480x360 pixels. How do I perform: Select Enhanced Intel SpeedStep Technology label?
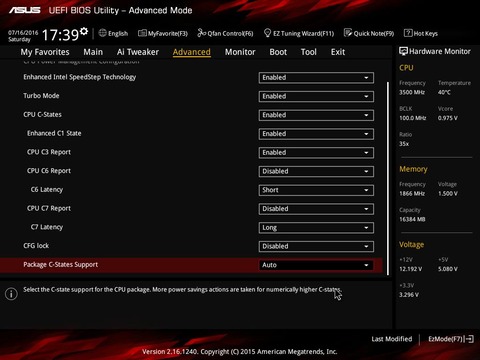[x=80, y=77]
